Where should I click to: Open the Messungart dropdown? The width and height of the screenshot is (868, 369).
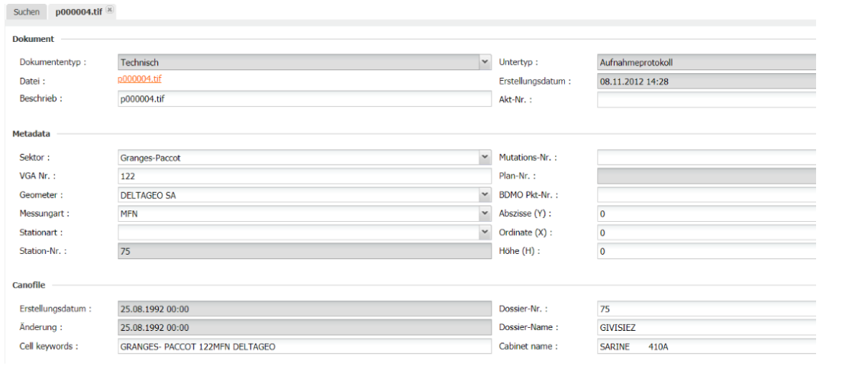point(485,213)
